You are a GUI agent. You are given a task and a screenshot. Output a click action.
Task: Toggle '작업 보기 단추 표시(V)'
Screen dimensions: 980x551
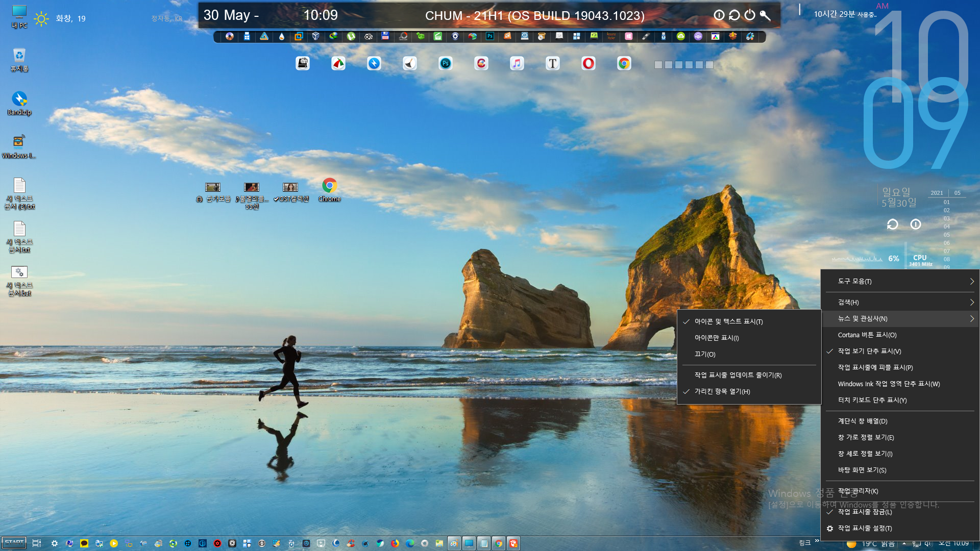coord(900,351)
